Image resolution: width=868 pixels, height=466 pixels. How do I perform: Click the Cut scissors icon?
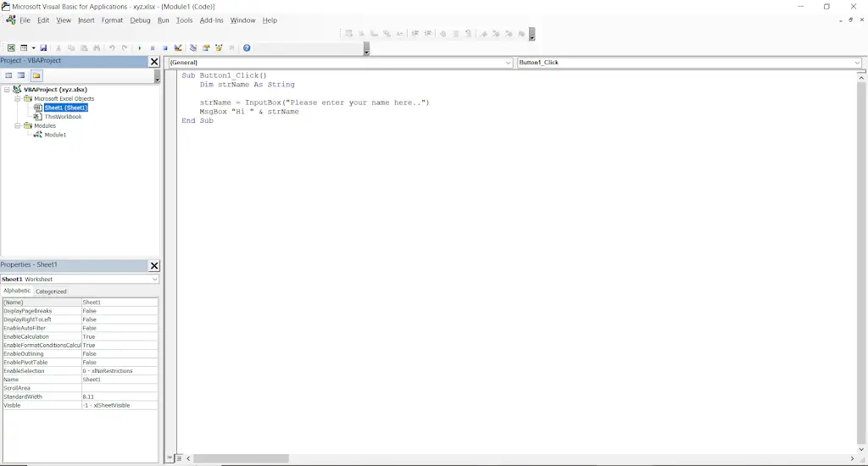(x=58, y=48)
